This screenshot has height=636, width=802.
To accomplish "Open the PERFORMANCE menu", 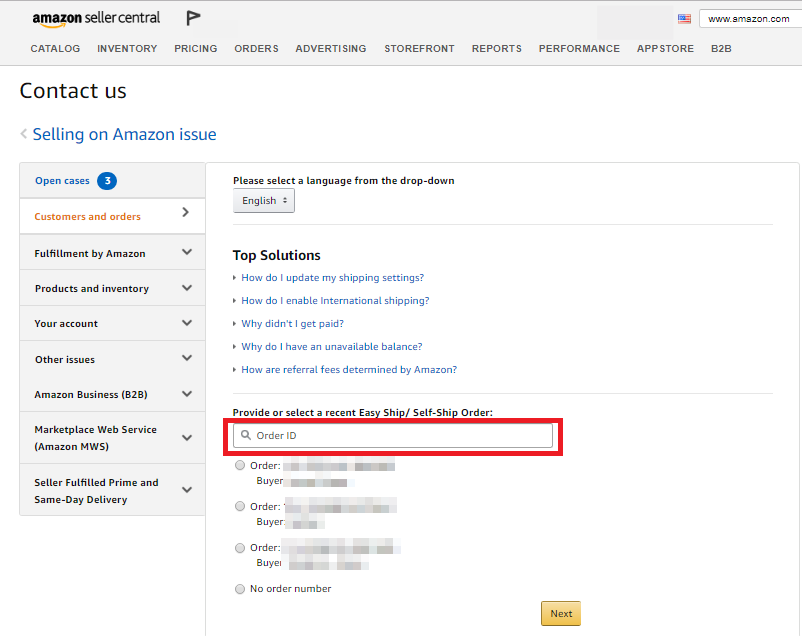I will point(579,49).
